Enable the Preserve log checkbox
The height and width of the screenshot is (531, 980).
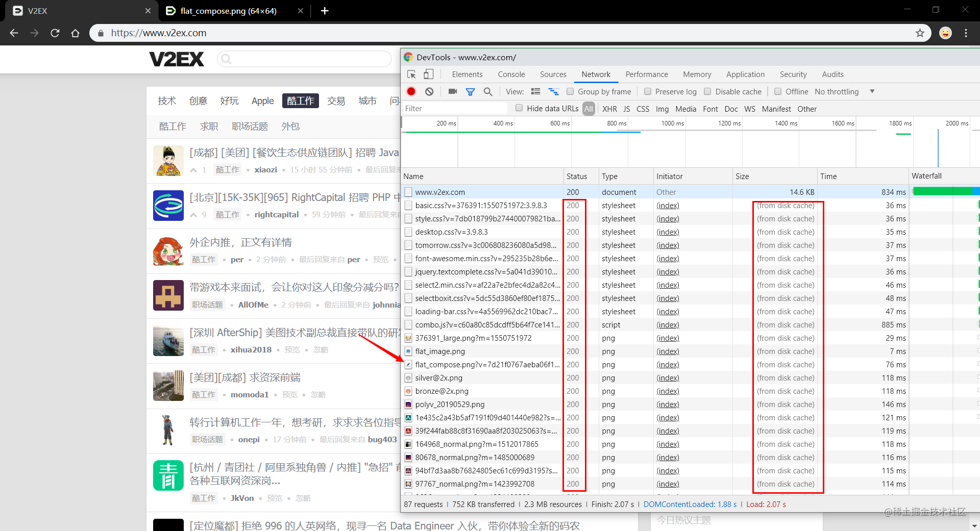click(x=648, y=91)
